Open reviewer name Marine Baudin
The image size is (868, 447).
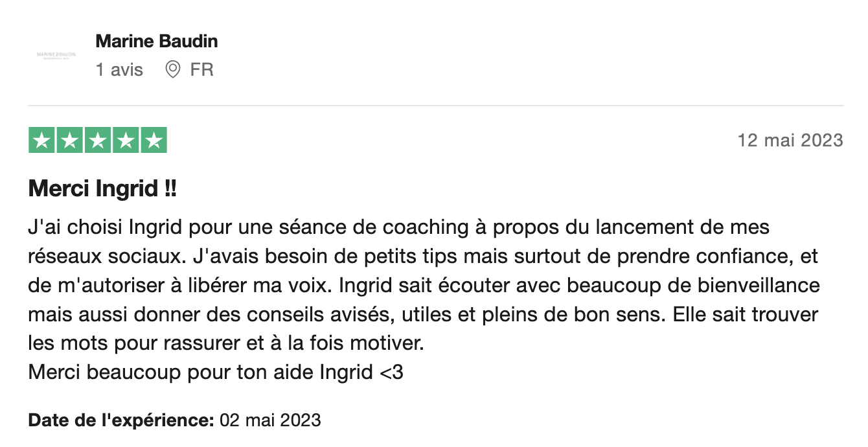click(x=156, y=41)
